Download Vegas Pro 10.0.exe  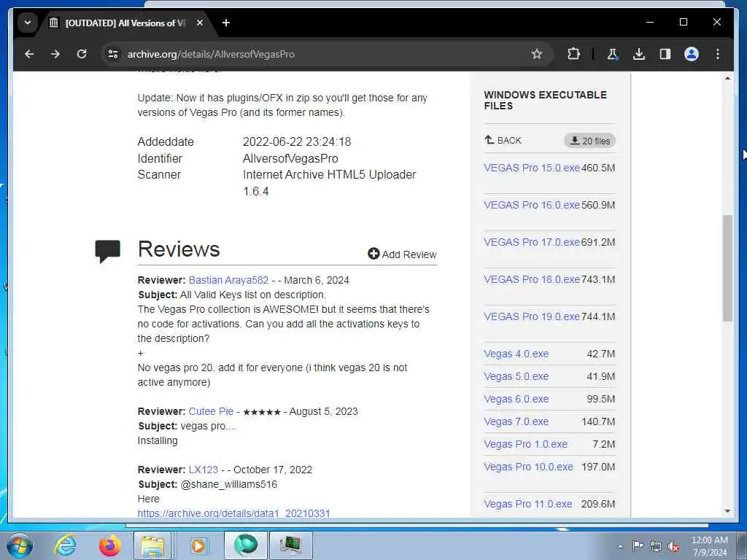[x=528, y=467]
